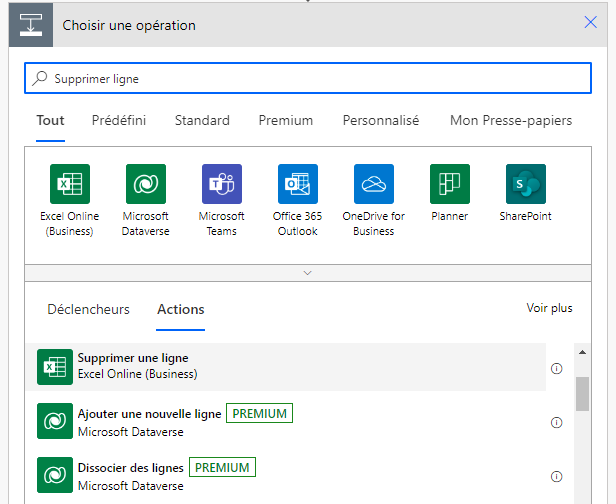This screenshot has height=504, width=616.
Task: Click Dataverse icon beside Dissocier des lignes
Action: (55, 475)
